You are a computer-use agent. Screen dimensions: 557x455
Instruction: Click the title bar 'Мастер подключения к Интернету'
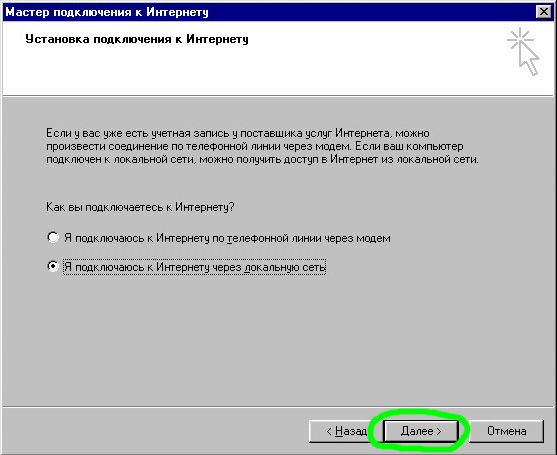(x=107, y=12)
